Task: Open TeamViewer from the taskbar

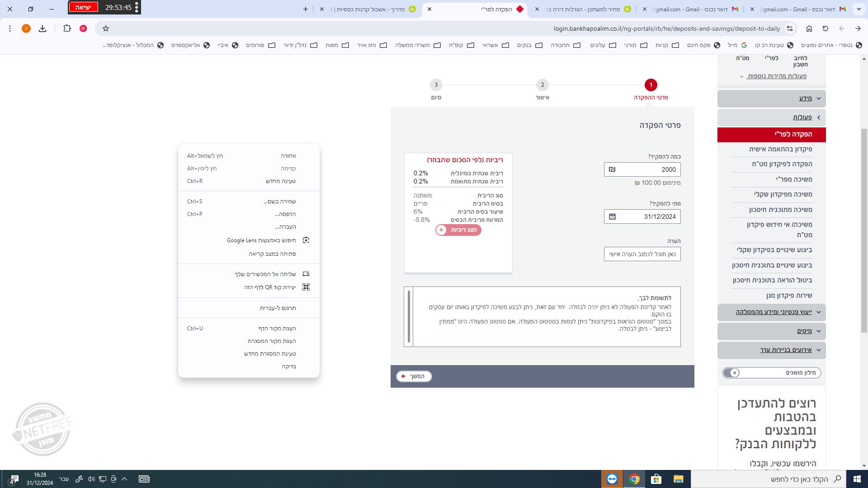Action: click(x=612, y=479)
